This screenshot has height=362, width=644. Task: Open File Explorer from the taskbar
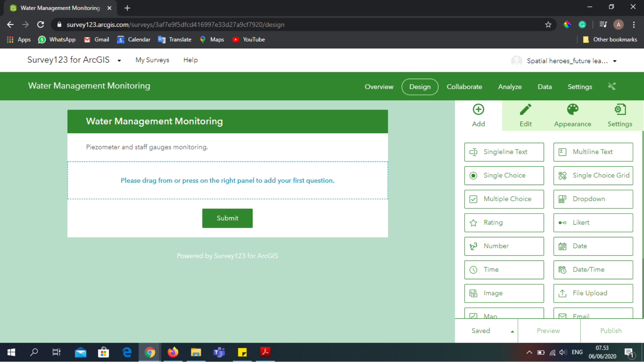196,352
